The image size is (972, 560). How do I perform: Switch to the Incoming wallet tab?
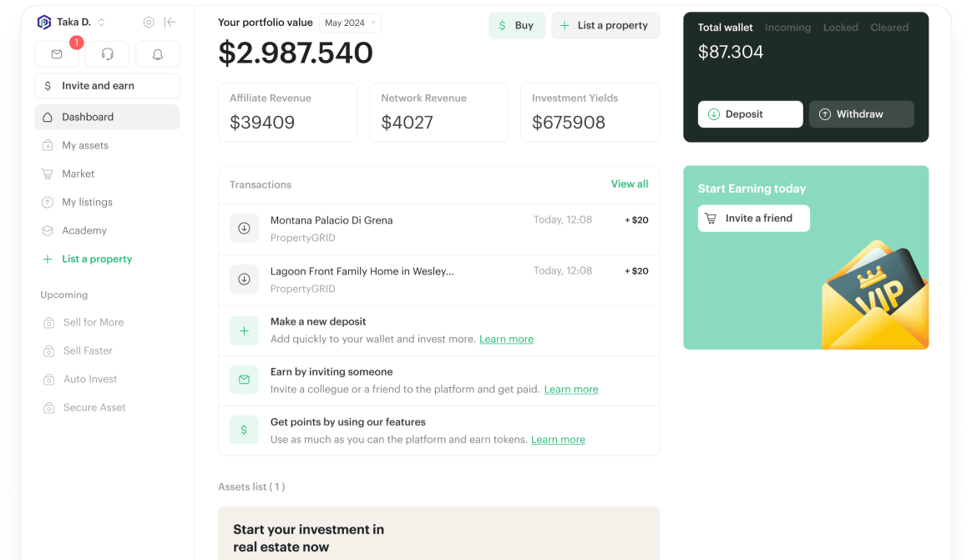[787, 28]
